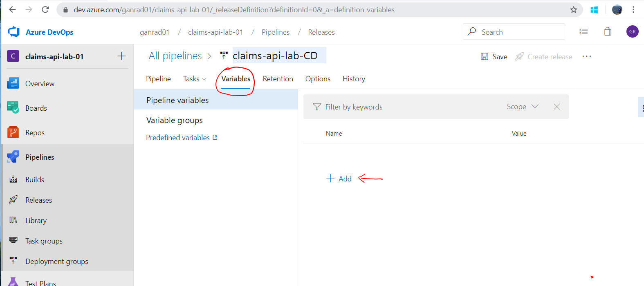Click the Azure DevOps logo icon
The image size is (644, 286).
click(x=14, y=32)
